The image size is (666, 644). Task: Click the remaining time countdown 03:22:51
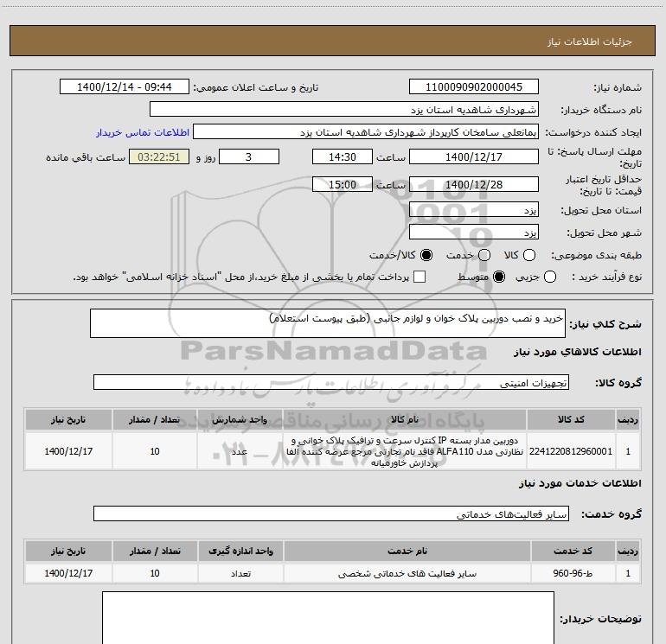[x=159, y=156]
